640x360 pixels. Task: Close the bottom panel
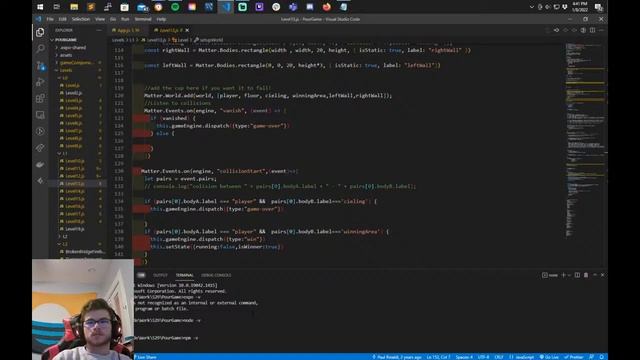[602, 275]
